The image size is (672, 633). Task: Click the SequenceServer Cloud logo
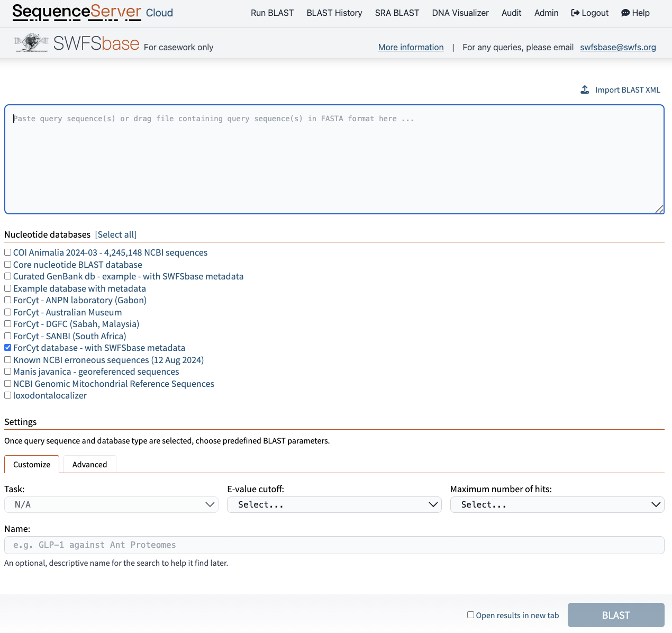[x=93, y=12]
